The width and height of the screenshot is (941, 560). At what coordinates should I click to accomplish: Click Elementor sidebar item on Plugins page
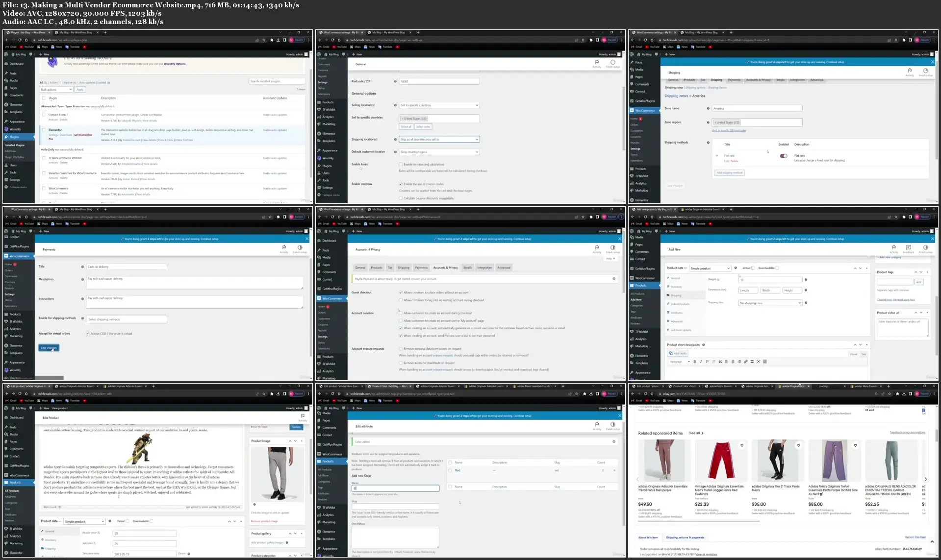tap(16, 104)
